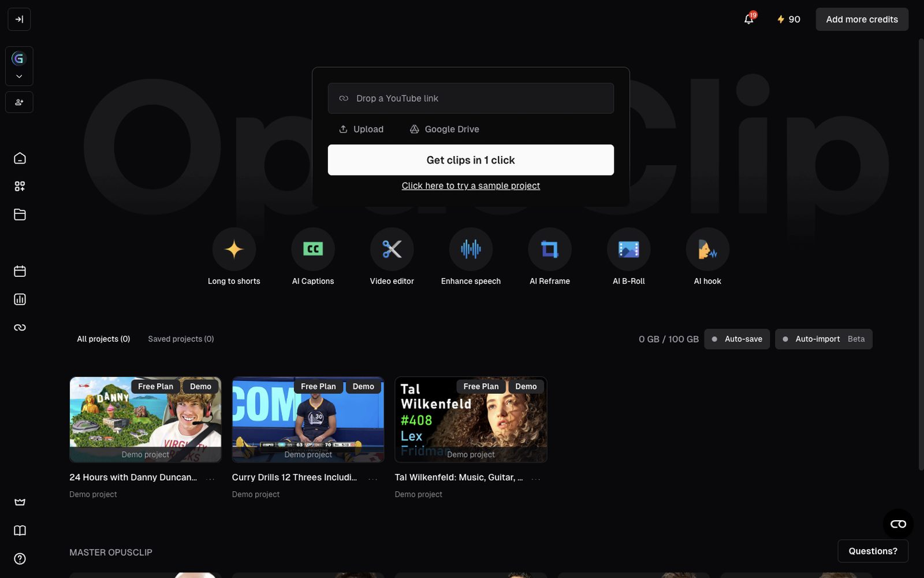Open the calendar sidebar icon
924x578 pixels.
tap(20, 271)
